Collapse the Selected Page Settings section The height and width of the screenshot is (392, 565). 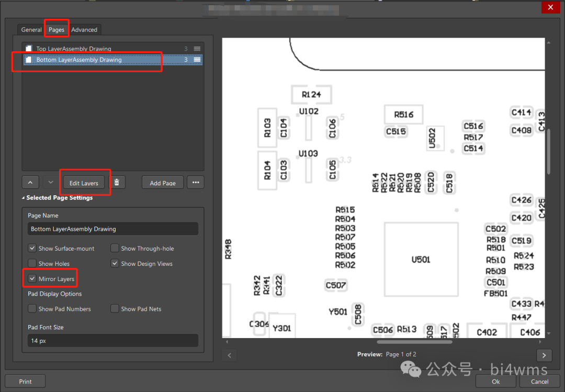click(x=24, y=198)
